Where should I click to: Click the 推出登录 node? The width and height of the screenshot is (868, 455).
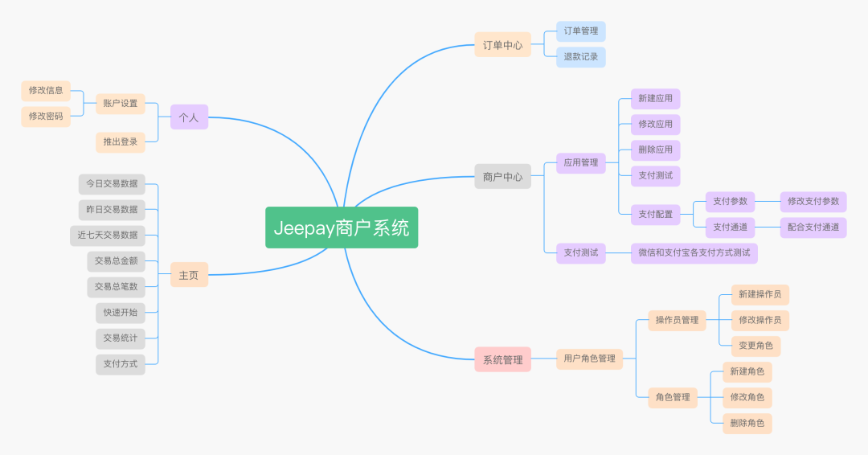[120, 142]
